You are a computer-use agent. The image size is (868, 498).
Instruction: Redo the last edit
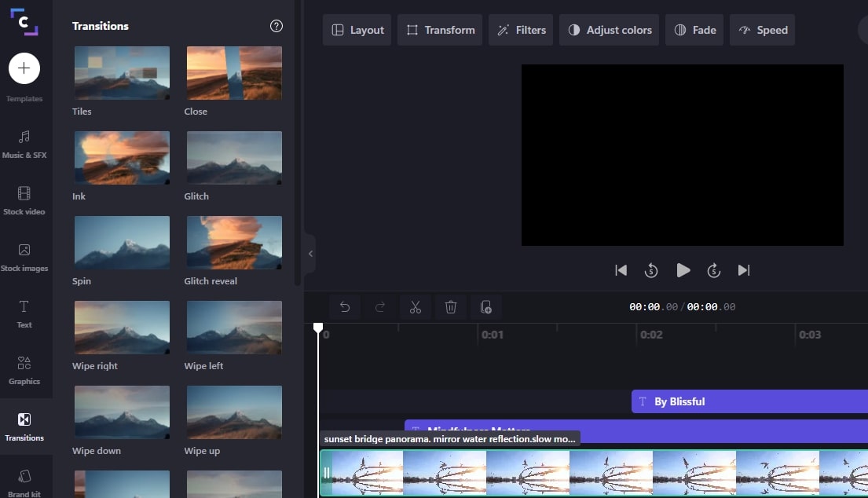coord(380,306)
